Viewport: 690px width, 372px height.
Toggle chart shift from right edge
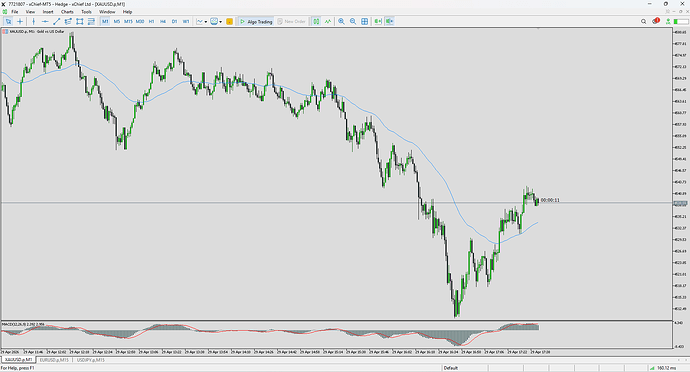coord(389,21)
